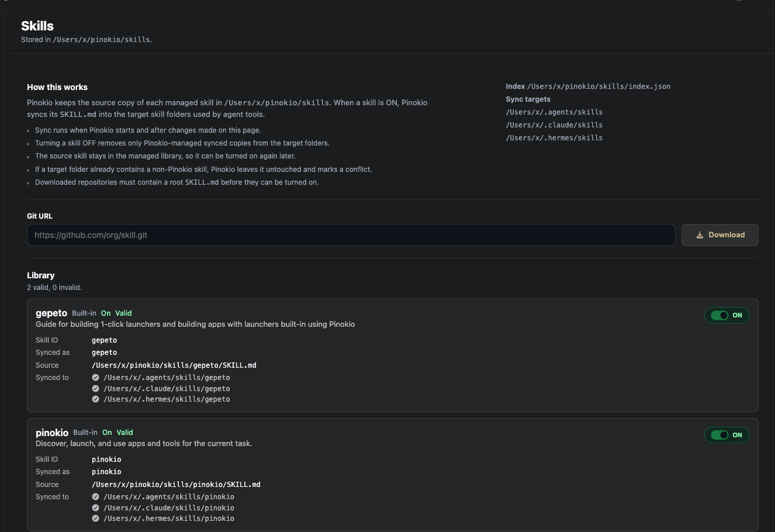Click check icon beside /Users/x/.agents/skills/pinokio
The image size is (775, 532).
coord(95,497)
